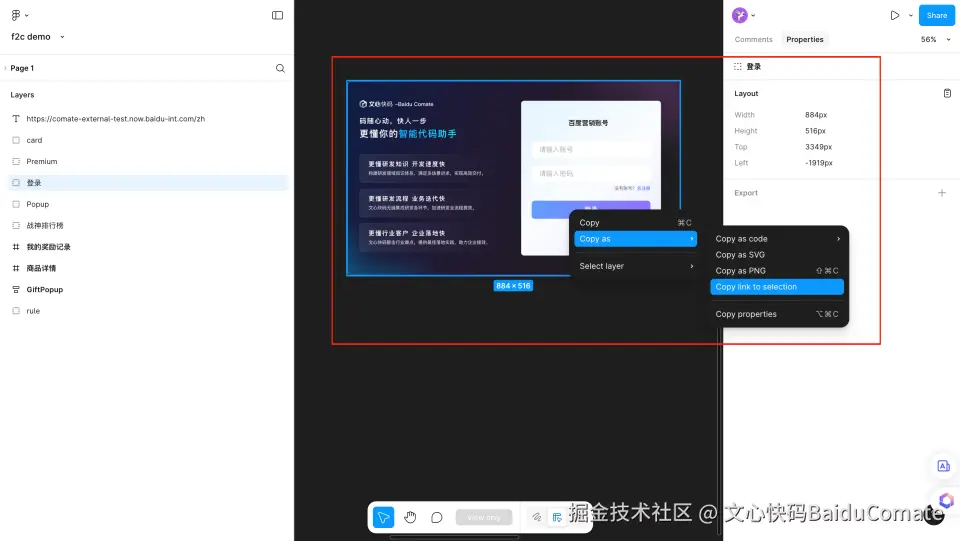
Task: Choose Copy in the context menu
Action: point(635,223)
